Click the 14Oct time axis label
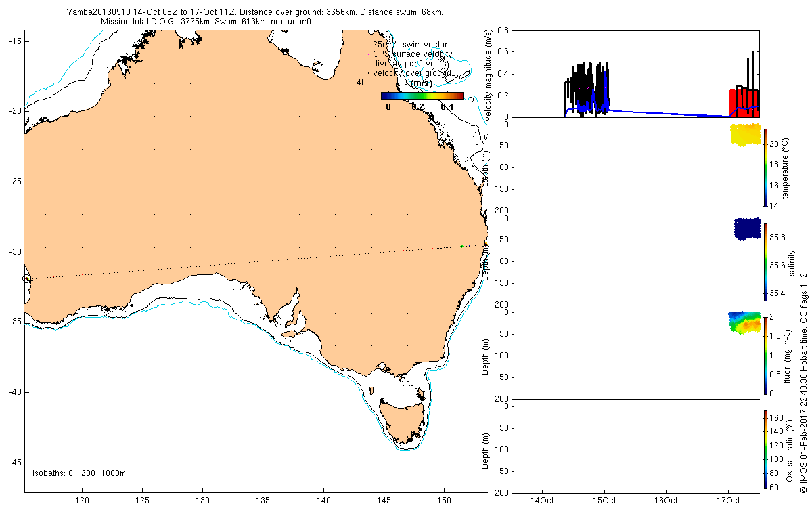The width and height of the screenshot is (812, 508). coord(543,501)
